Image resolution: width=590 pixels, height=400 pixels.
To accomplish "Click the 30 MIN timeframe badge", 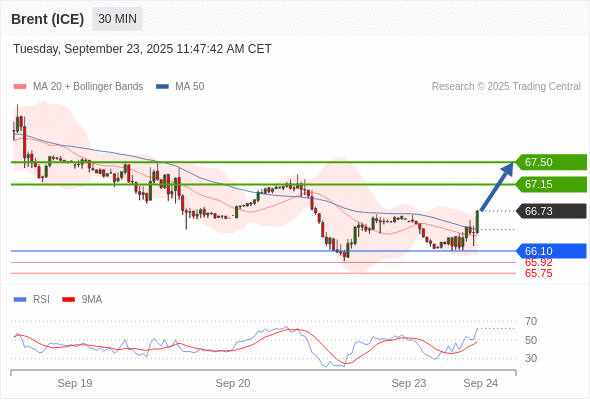I will (x=117, y=19).
